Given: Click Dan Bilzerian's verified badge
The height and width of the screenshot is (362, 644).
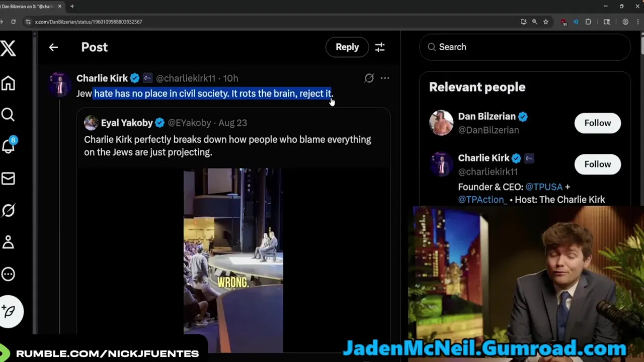Looking at the screenshot, I should (523, 117).
